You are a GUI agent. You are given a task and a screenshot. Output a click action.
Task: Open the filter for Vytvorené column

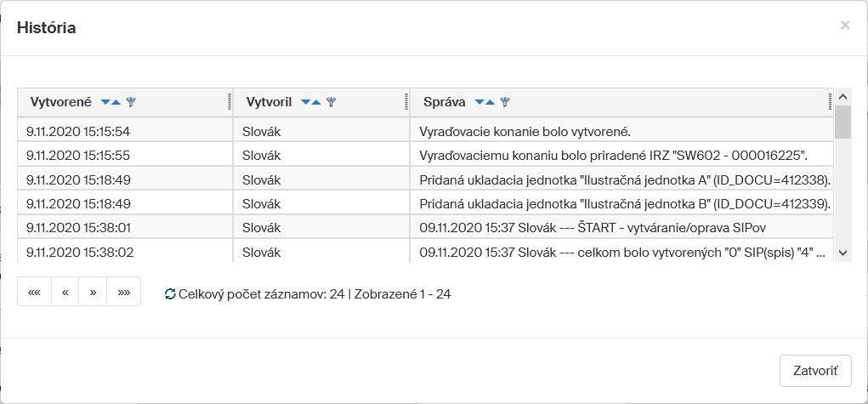pos(131,102)
